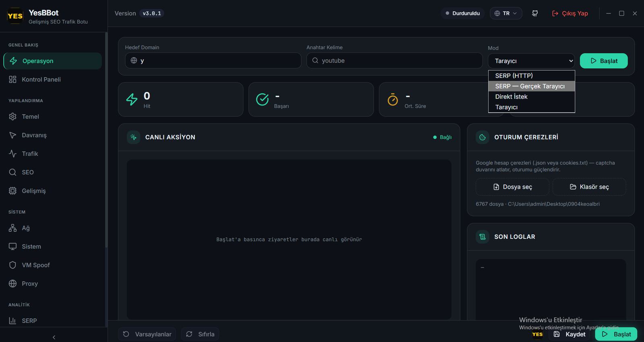The width and height of the screenshot is (644, 342).
Task: Open SERP analytics in the sidebar
Action: (53, 321)
